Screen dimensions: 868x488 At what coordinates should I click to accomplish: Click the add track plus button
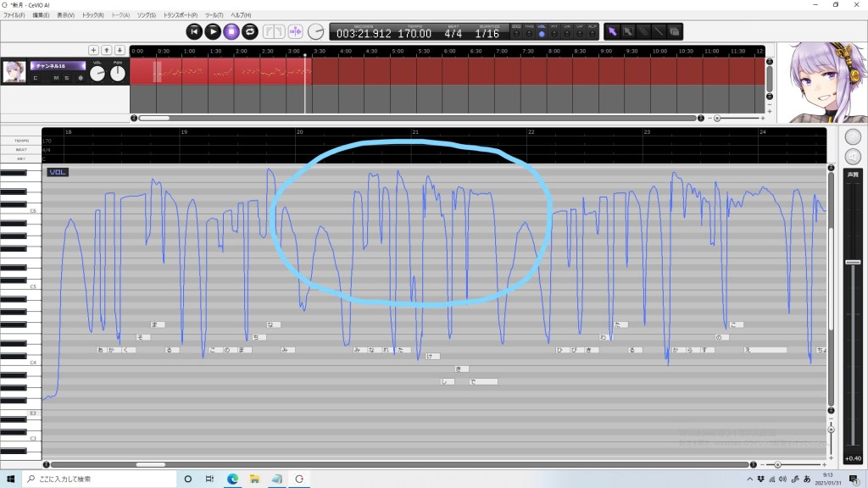93,50
